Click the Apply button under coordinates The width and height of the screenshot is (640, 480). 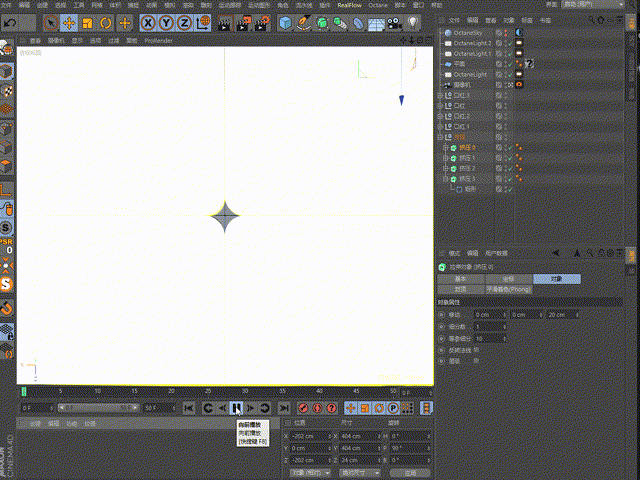(410, 473)
